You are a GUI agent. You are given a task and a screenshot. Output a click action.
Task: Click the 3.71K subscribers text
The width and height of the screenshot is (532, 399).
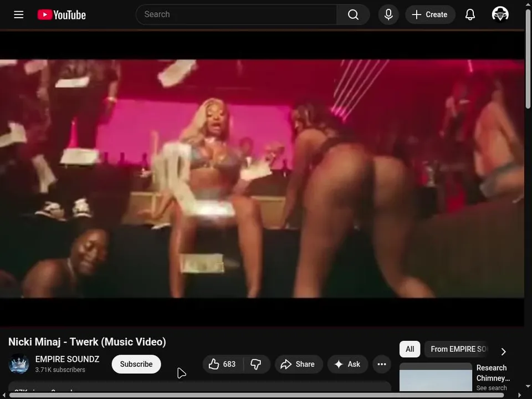pyautogui.click(x=60, y=370)
